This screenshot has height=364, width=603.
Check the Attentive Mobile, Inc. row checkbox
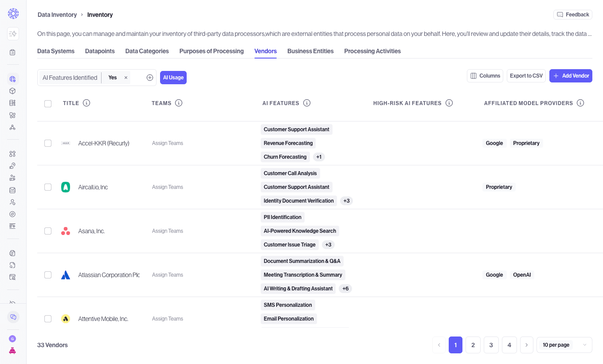[x=48, y=319]
